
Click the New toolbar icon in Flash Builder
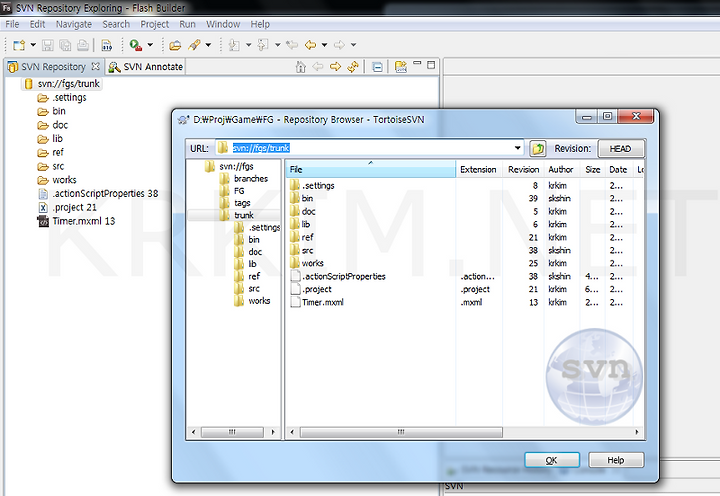coord(19,45)
